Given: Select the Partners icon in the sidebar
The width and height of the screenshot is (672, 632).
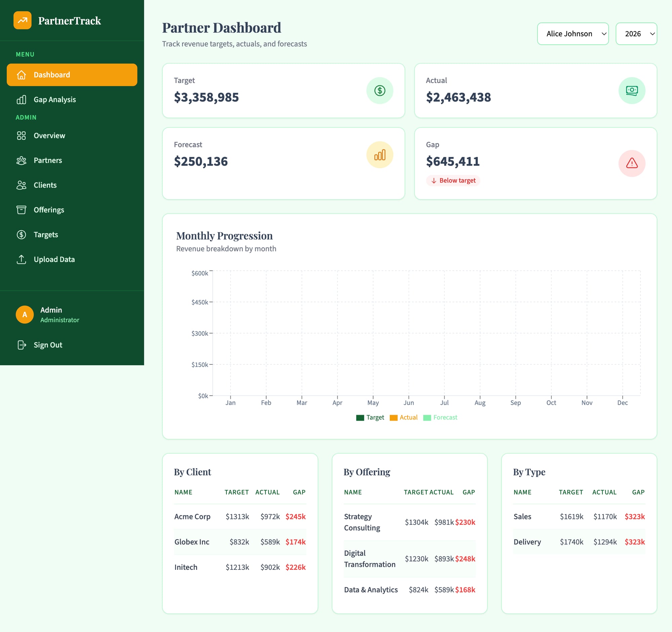Looking at the screenshot, I should click(x=21, y=160).
